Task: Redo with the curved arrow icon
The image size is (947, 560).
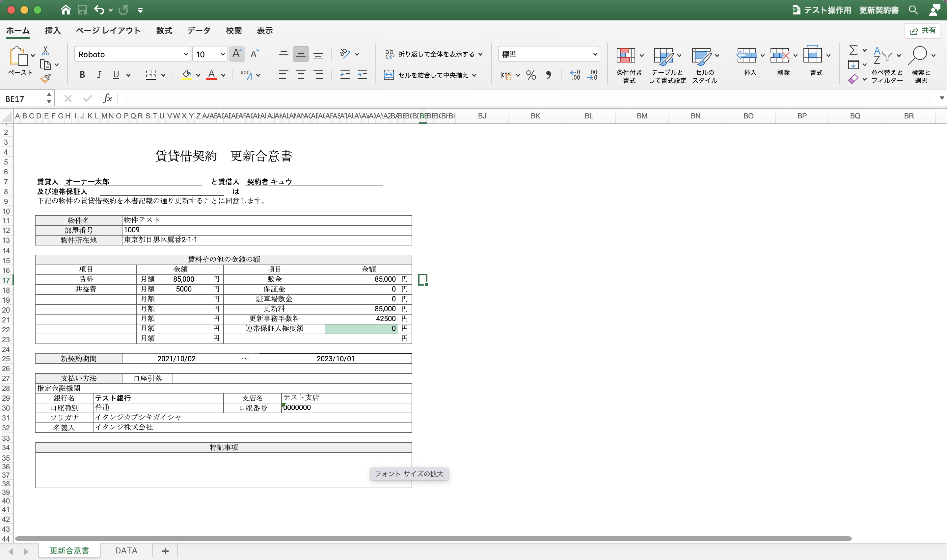Action: coord(123,10)
